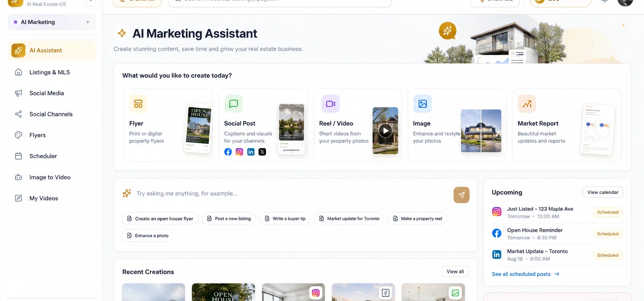This screenshot has height=301, width=644.
Task: Click LinkedIn icon in Social Post card
Action: point(251,152)
